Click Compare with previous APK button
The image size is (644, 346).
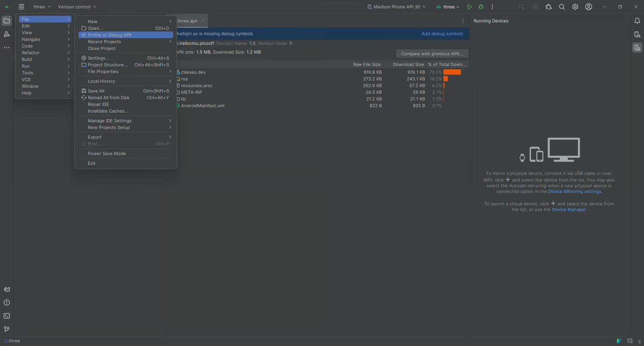coord(432,54)
